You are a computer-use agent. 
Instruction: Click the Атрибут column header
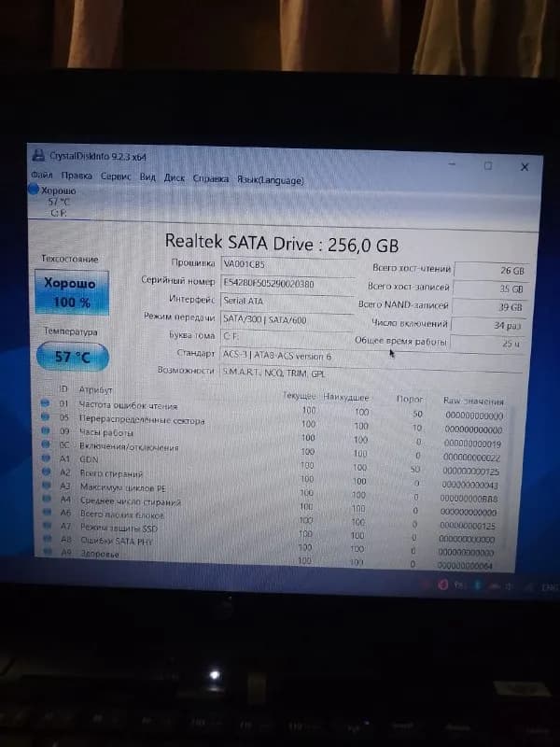(95, 389)
